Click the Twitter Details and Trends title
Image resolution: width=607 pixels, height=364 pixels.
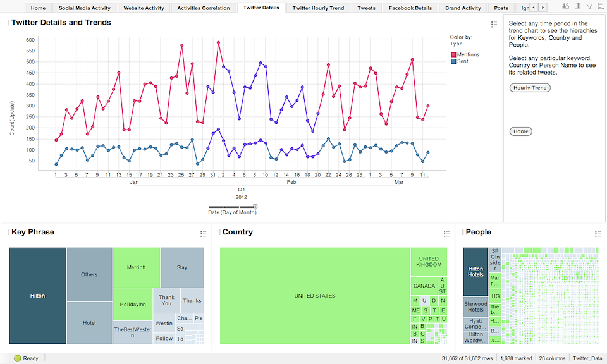61,23
